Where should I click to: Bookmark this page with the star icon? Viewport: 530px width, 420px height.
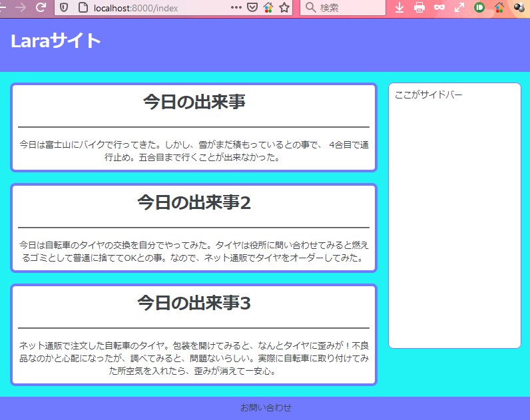[x=284, y=7]
